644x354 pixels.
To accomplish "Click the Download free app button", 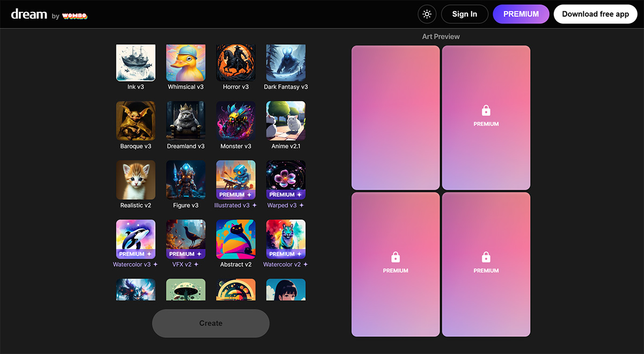I will click(x=595, y=14).
